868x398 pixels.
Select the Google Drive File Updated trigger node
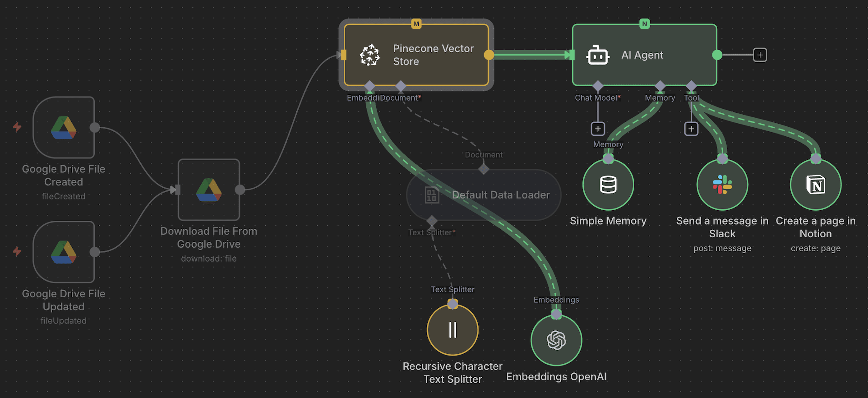[64, 252]
